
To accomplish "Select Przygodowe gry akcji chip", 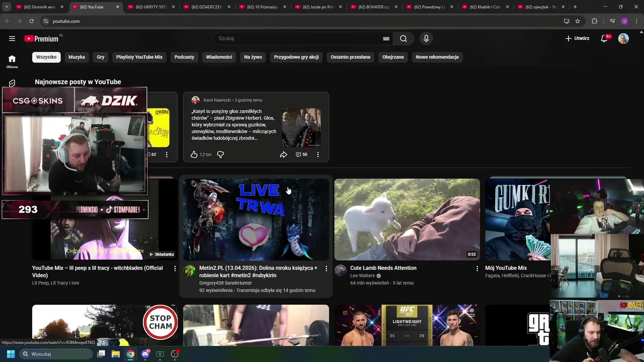I will pos(296,57).
